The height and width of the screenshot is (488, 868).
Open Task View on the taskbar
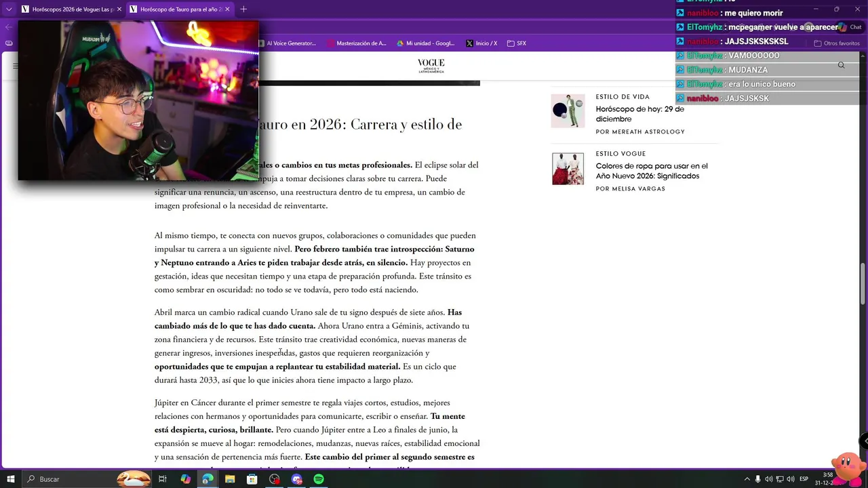pos(163,479)
